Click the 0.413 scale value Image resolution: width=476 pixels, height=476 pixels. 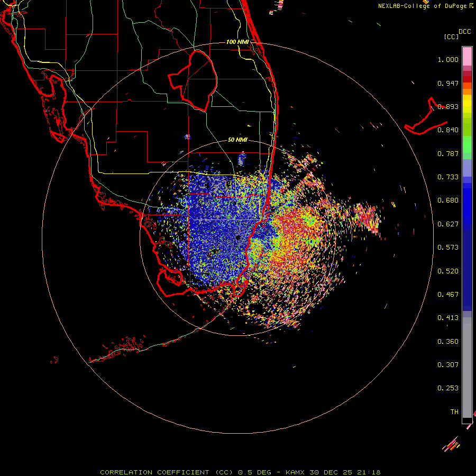point(448,318)
